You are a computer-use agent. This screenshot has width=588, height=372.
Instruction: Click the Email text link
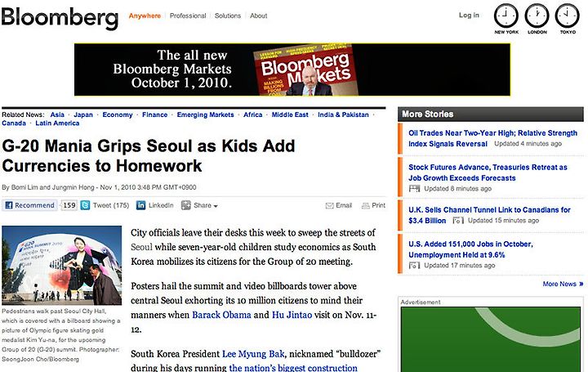[x=344, y=205]
